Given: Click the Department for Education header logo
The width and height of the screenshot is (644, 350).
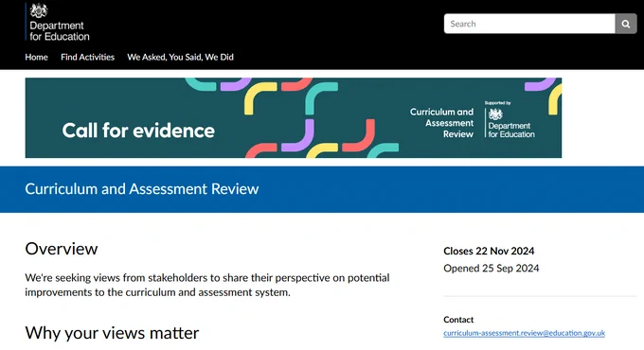Looking at the screenshot, I should pyautogui.click(x=58, y=22).
